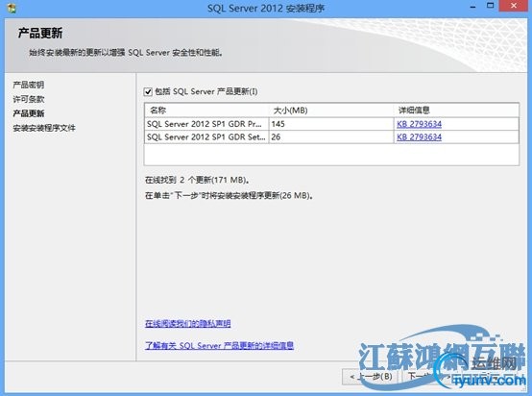Open the 在线阅读我们的隐私声明 link
532x396 pixels.
[187, 323]
